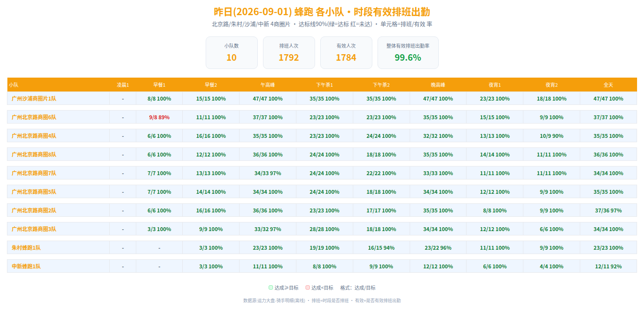The image size is (644, 310).
Task: Open the 有效人次 summary card
Action: pos(346,52)
